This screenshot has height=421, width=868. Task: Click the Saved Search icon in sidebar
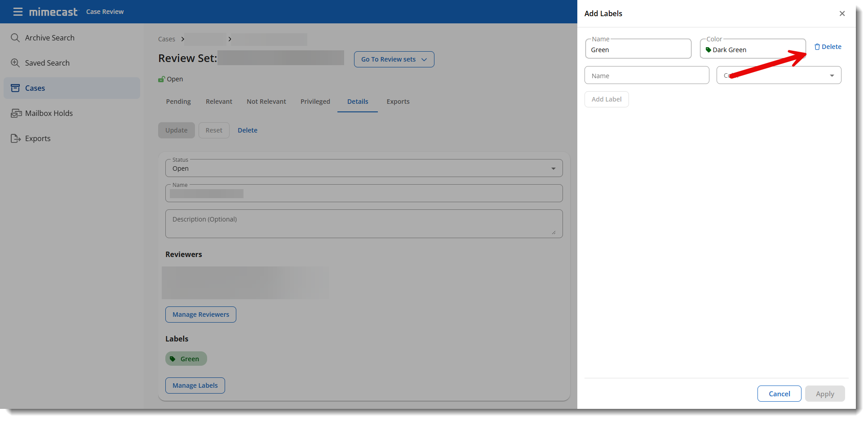[x=15, y=63]
